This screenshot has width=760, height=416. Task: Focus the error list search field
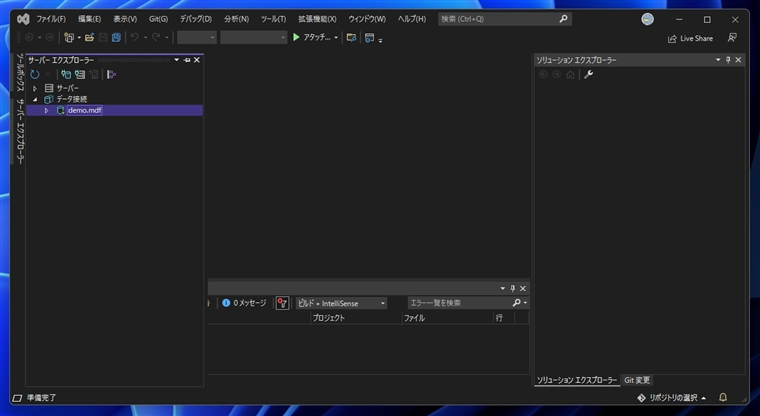[460, 303]
